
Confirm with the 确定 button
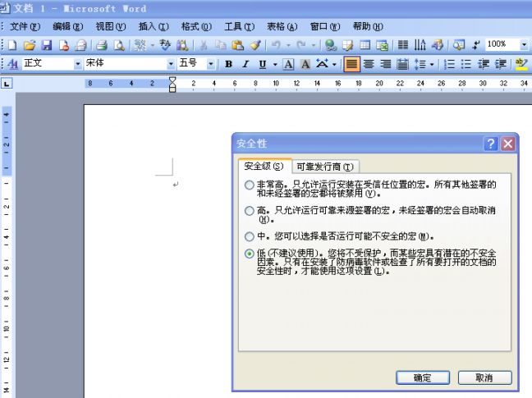coord(423,377)
